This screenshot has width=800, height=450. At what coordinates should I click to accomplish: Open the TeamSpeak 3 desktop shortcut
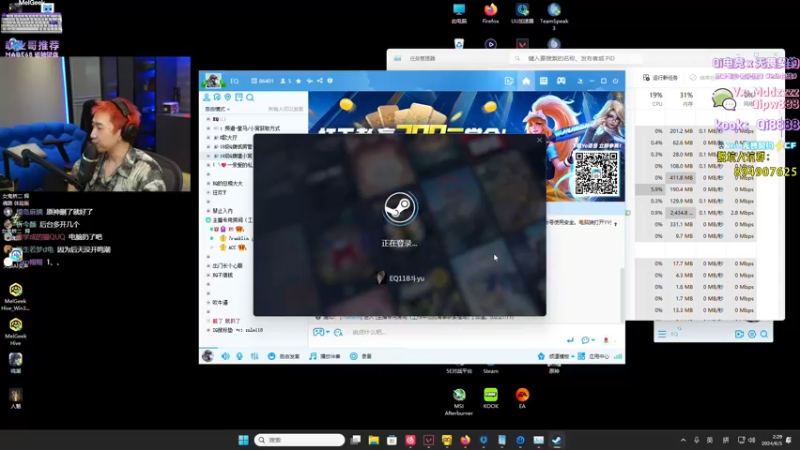pyautogui.click(x=554, y=15)
